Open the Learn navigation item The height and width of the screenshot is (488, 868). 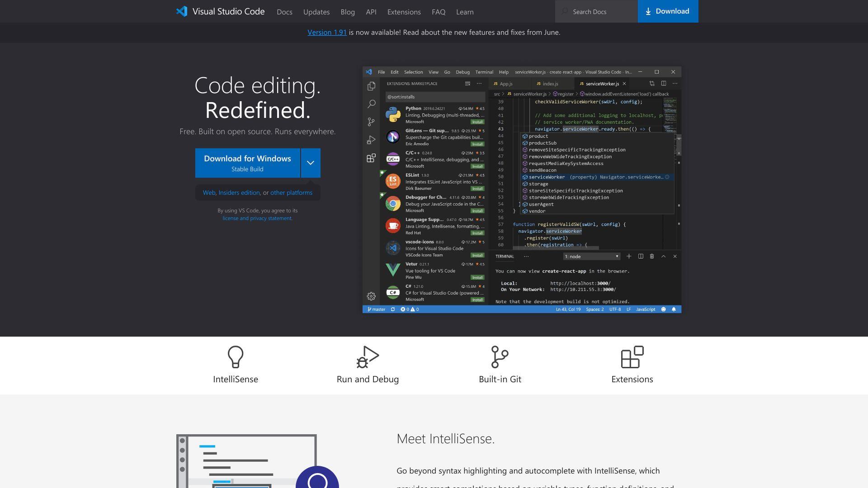coord(465,12)
